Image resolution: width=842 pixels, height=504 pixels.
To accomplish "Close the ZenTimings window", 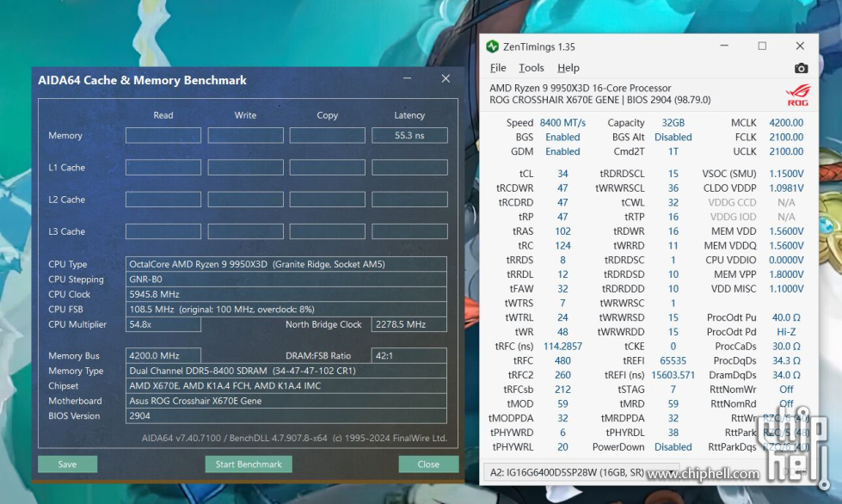I will (800, 46).
